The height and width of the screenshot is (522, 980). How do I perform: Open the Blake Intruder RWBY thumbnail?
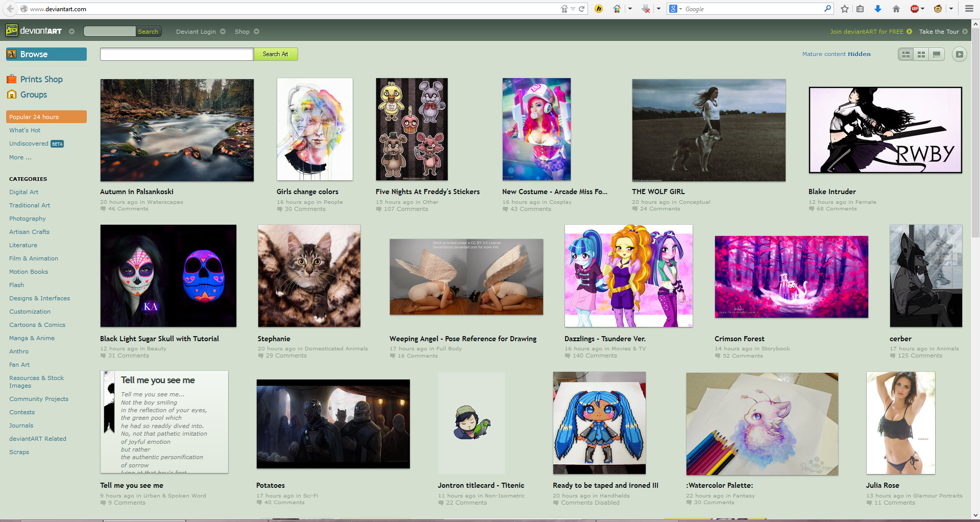coord(886,130)
